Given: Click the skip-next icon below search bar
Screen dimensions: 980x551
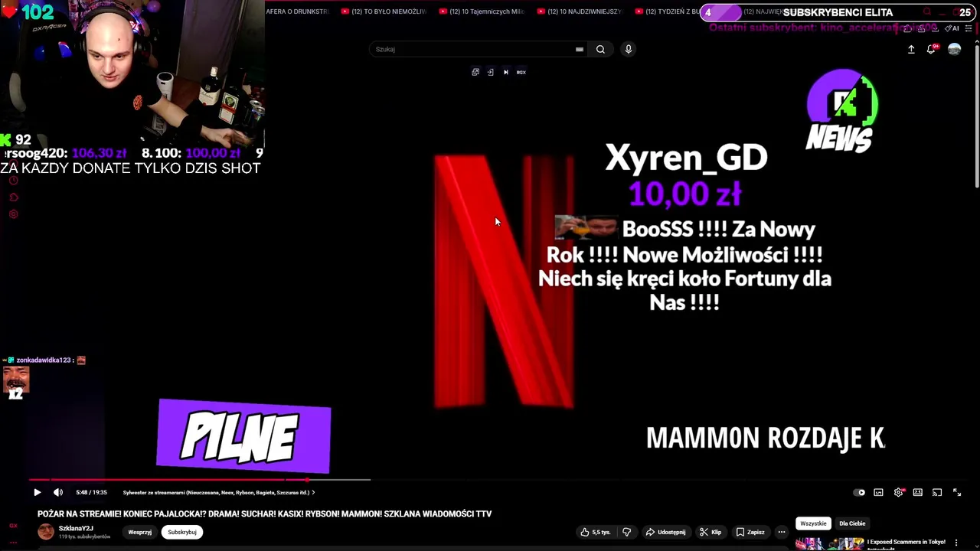Looking at the screenshot, I should pos(505,72).
